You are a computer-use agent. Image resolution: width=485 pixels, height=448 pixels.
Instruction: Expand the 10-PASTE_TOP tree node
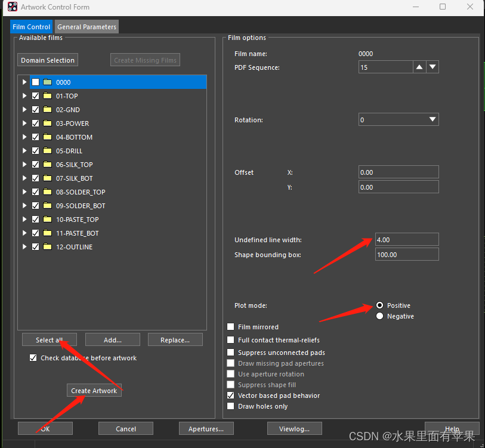pyautogui.click(x=24, y=220)
